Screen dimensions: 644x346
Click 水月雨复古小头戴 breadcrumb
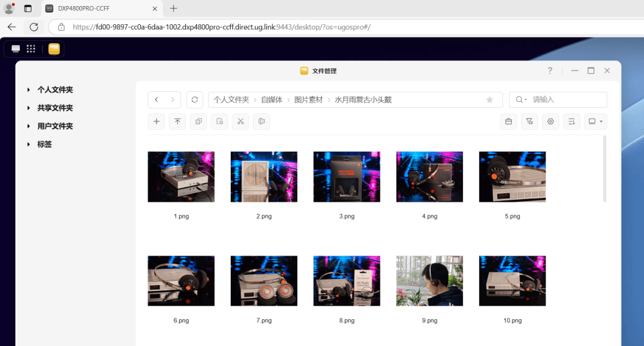(363, 100)
